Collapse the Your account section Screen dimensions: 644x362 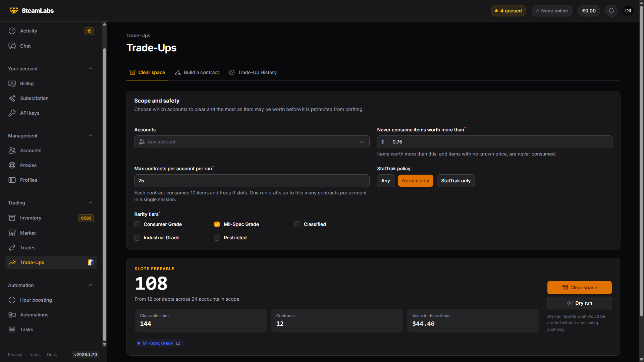pos(91,69)
